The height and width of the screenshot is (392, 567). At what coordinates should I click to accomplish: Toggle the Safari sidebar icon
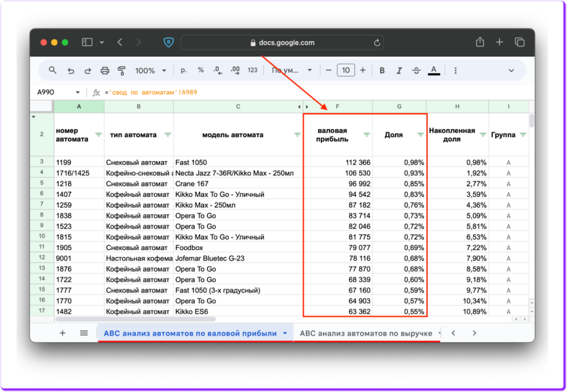(x=87, y=42)
